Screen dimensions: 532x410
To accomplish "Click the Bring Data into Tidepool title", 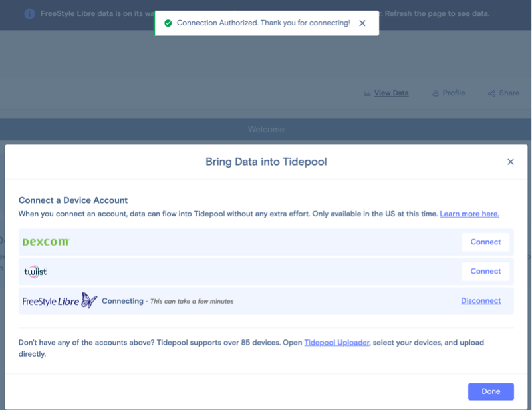I will [x=267, y=162].
